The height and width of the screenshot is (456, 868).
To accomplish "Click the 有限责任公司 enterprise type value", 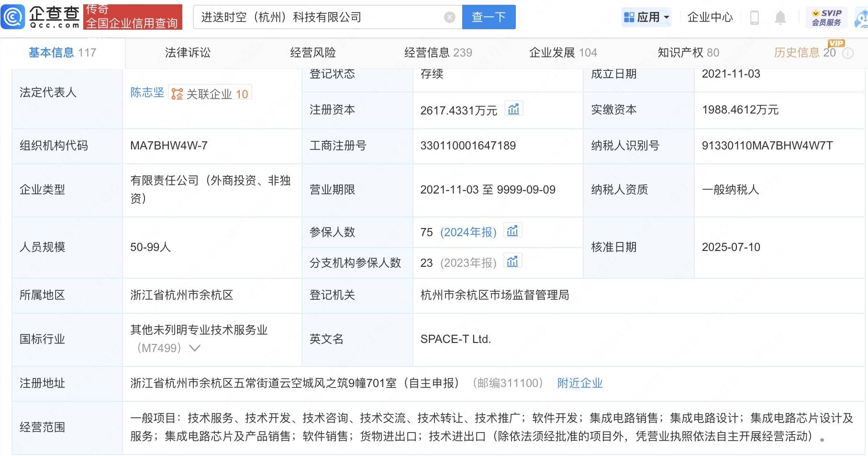I will [211, 190].
